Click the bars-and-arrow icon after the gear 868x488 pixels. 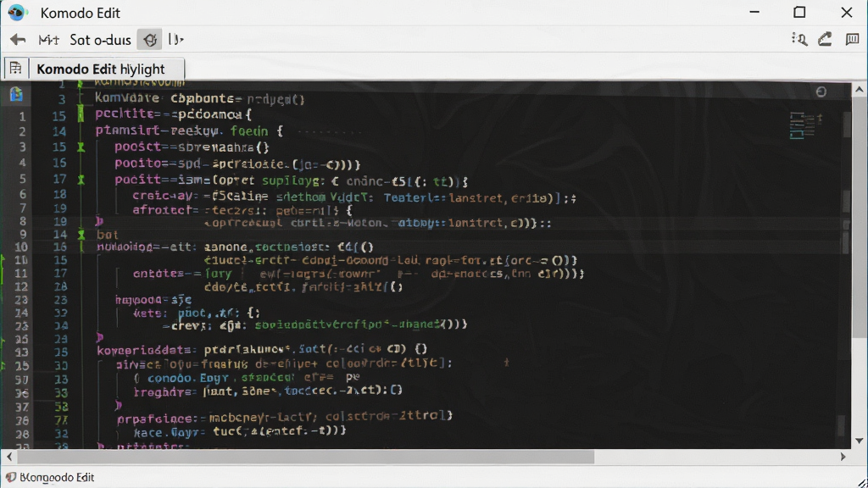point(175,40)
